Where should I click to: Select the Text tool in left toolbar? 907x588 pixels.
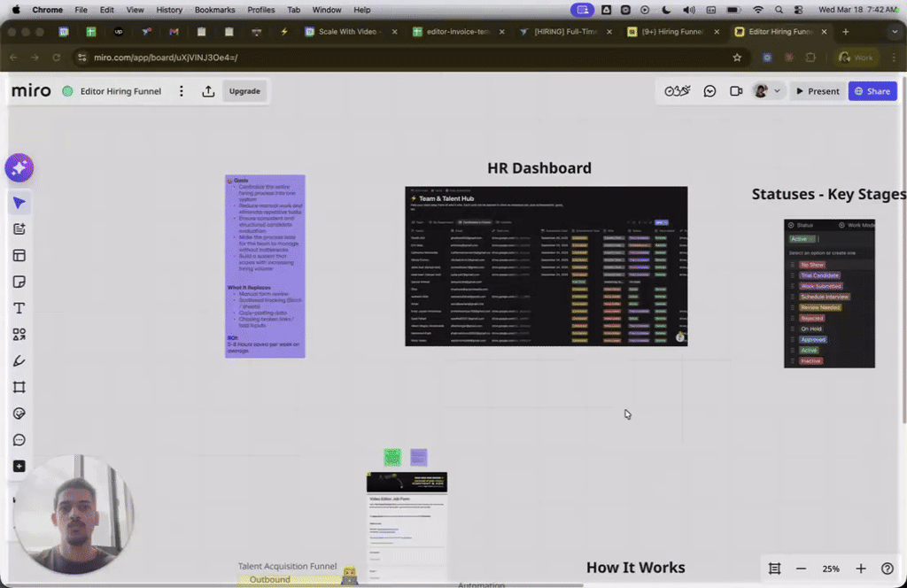click(x=19, y=308)
